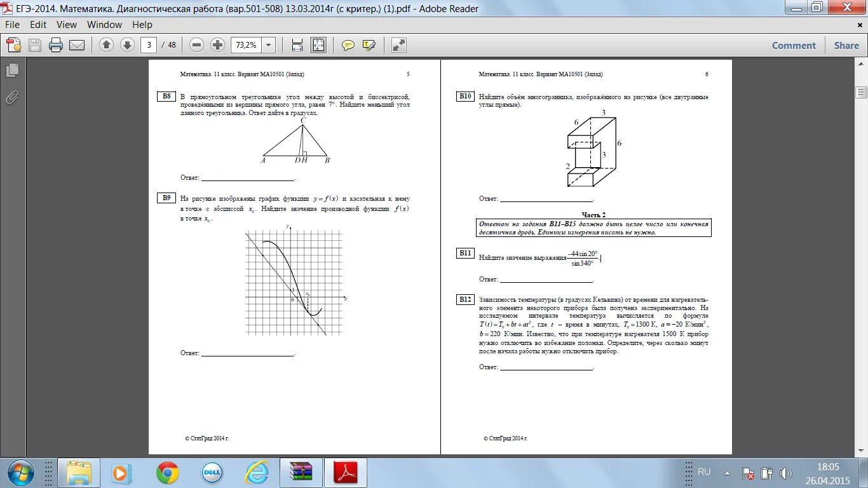Open the Windows Start menu
This screenshot has height=488, width=868.
tap(21, 473)
